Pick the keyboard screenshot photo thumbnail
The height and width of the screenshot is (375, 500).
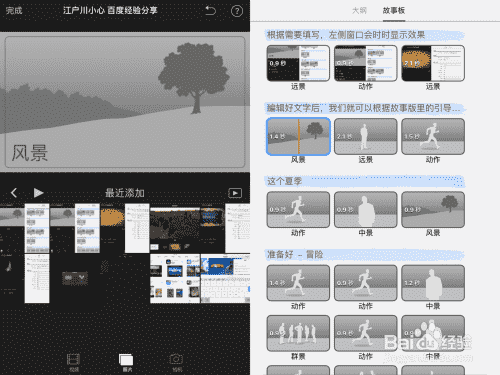225,278
